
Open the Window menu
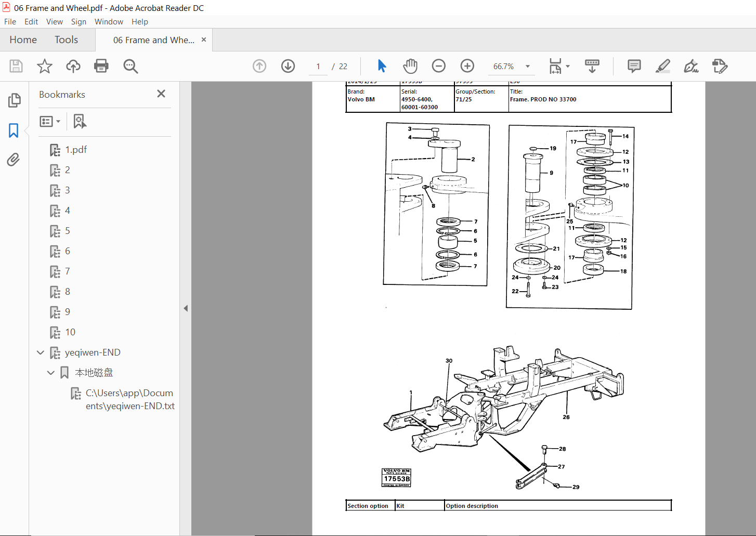109,21
